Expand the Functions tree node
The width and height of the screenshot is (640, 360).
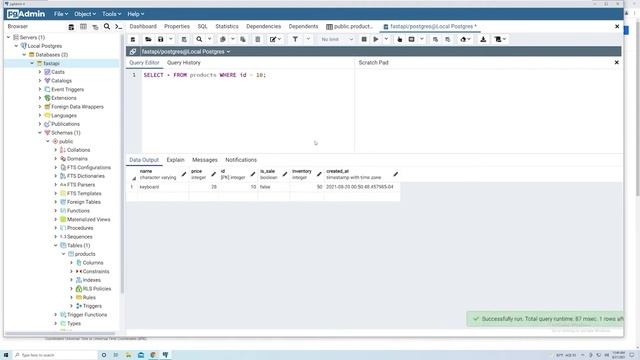(56, 211)
